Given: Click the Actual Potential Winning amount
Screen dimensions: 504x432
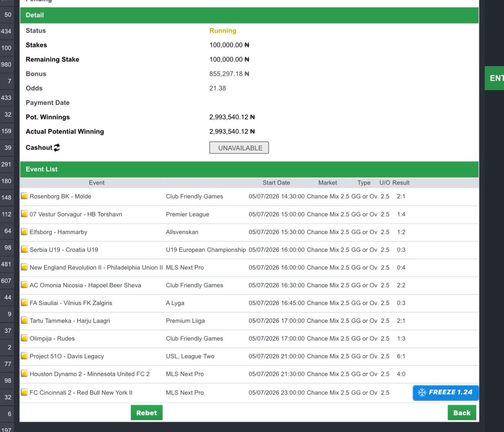Looking at the screenshot, I should tap(232, 132).
